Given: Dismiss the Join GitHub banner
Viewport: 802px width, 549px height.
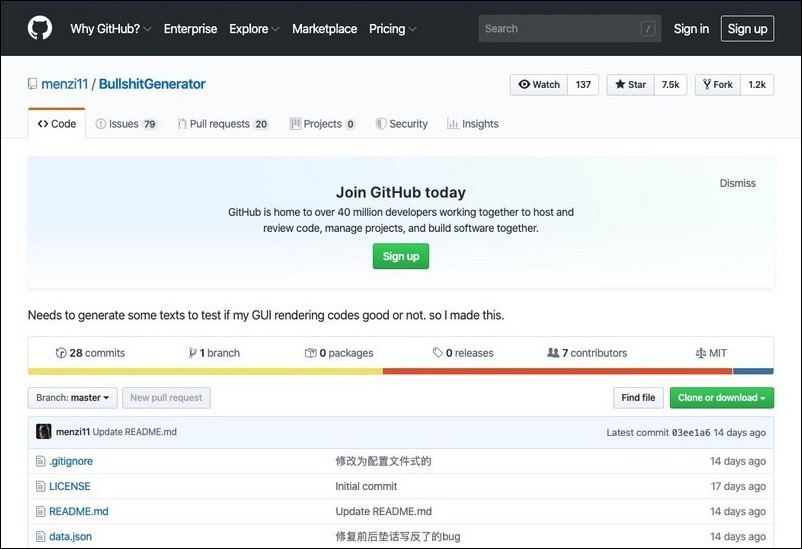Looking at the screenshot, I should click(737, 183).
